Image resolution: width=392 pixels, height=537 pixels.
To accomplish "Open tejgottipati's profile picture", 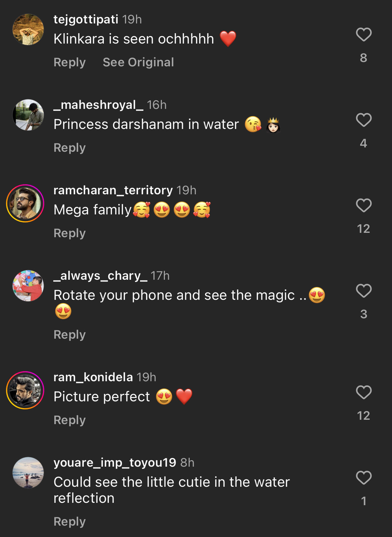I will click(x=28, y=29).
